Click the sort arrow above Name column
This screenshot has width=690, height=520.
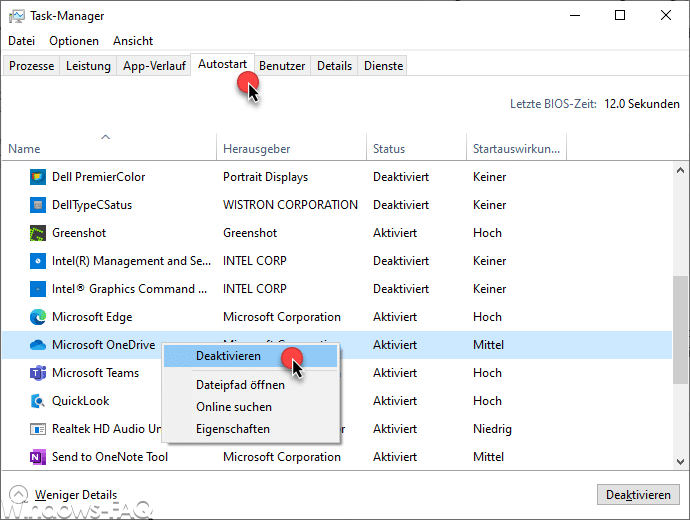pyautogui.click(x=106, y=137)
